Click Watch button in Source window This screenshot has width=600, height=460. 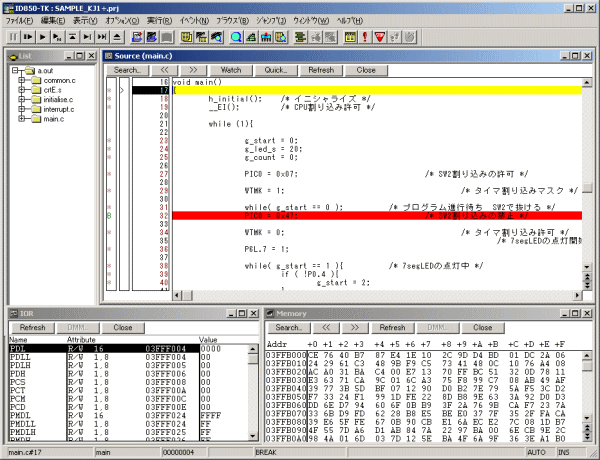coord(231,70)
